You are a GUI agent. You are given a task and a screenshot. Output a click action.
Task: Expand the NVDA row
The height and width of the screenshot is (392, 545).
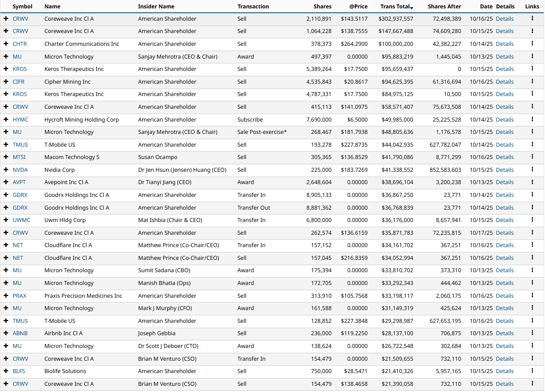6,170
